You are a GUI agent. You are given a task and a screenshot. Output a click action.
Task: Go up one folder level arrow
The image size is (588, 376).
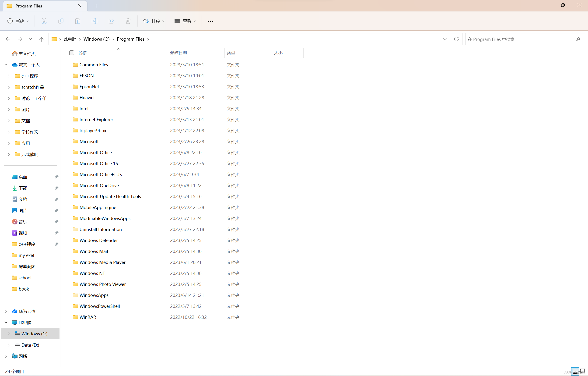click(x=41, y=39)
